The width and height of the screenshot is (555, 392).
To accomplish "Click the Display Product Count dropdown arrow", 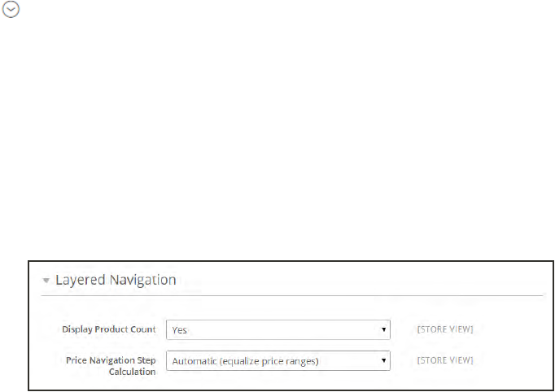I will (x=382, y=329).
